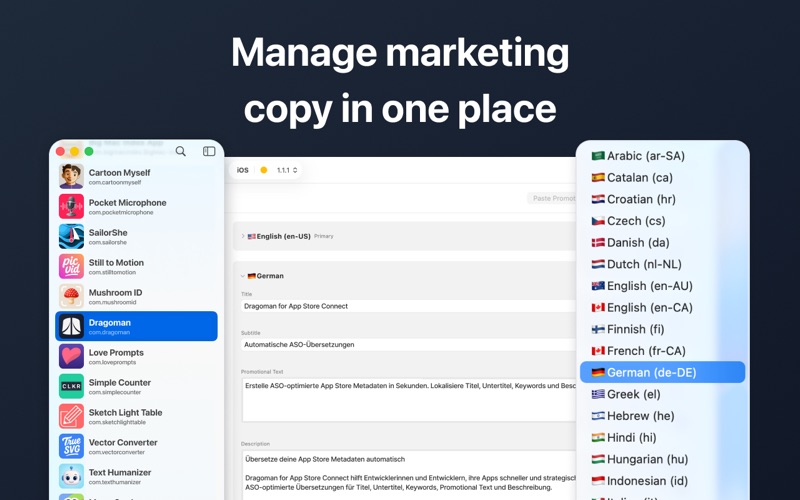Select the Cartoon Myself app icon

coord(71,177)
